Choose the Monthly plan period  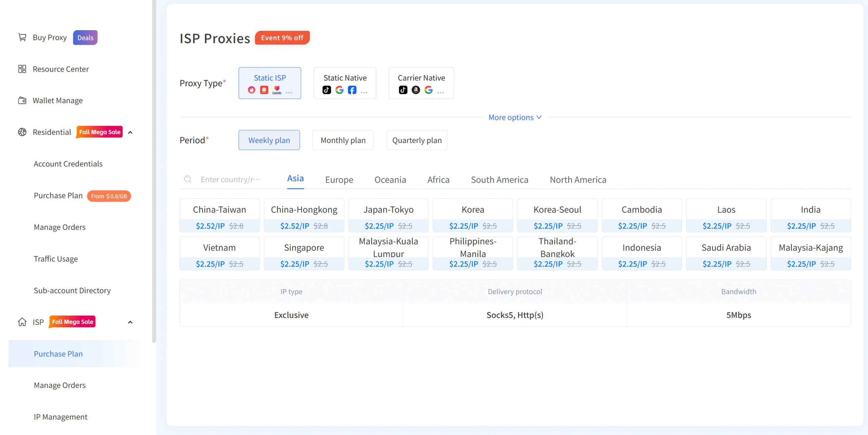click(x=343, y=140)
